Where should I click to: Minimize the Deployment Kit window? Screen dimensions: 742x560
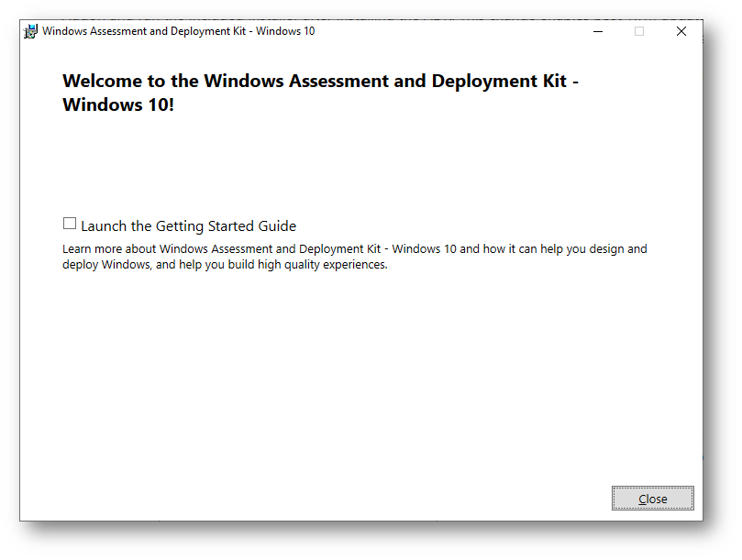[x=598, y=32]
